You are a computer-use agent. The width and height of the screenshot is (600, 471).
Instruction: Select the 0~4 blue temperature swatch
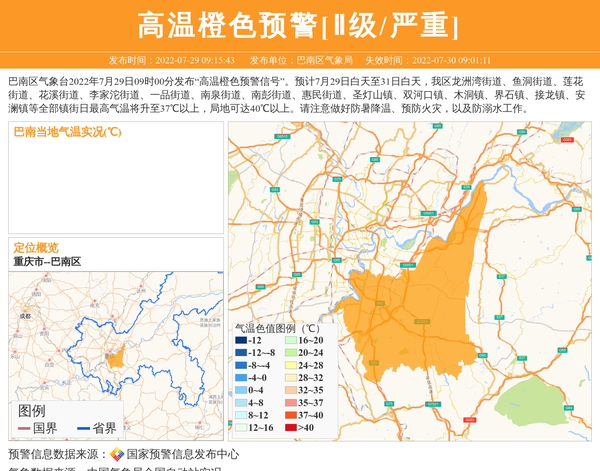tap(240, 391)
